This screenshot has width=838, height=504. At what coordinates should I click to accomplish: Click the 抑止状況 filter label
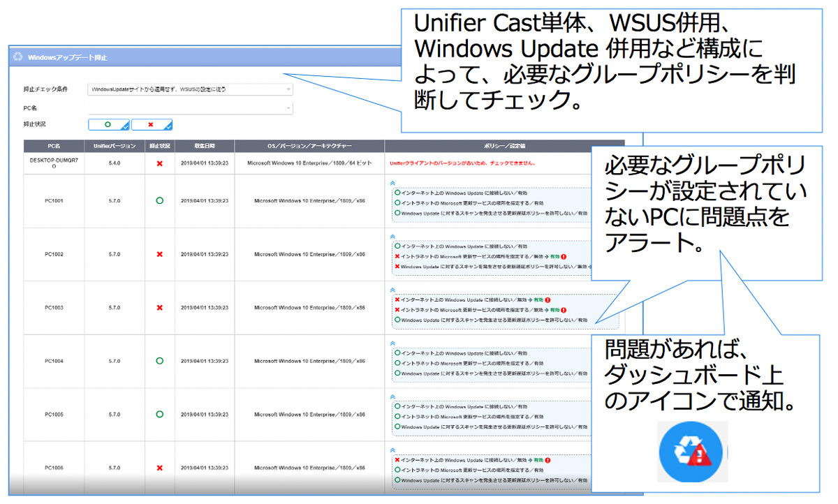(34, 124)
